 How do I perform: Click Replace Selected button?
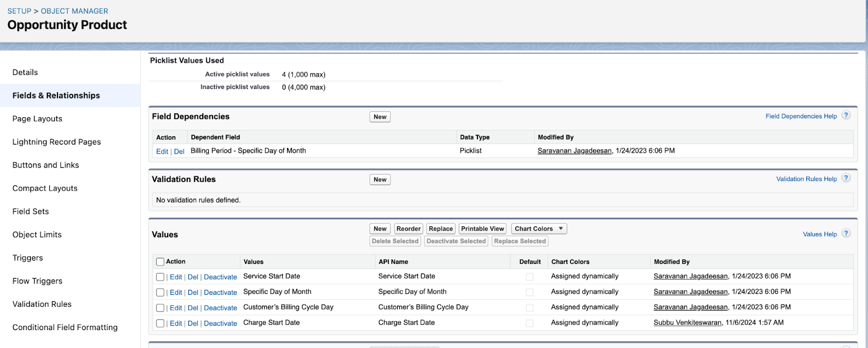click(x=520, y=241)
